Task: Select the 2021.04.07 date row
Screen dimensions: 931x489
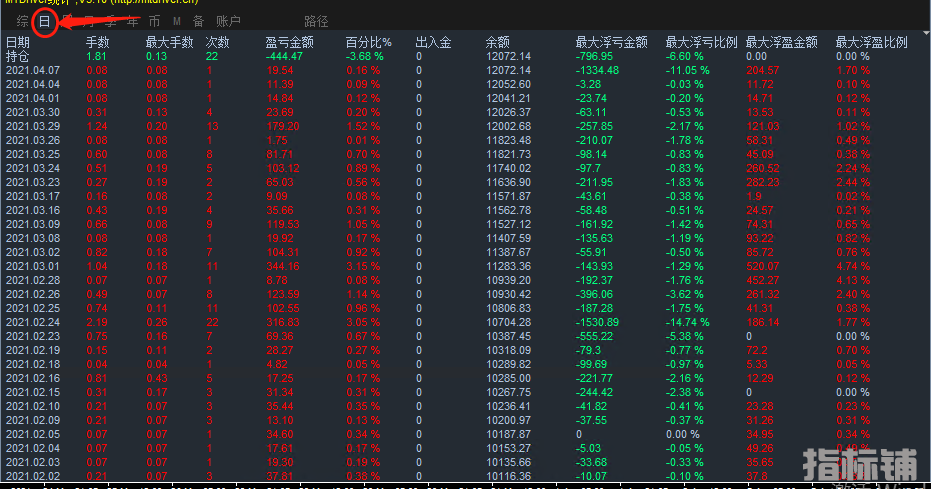Action: 33,70
